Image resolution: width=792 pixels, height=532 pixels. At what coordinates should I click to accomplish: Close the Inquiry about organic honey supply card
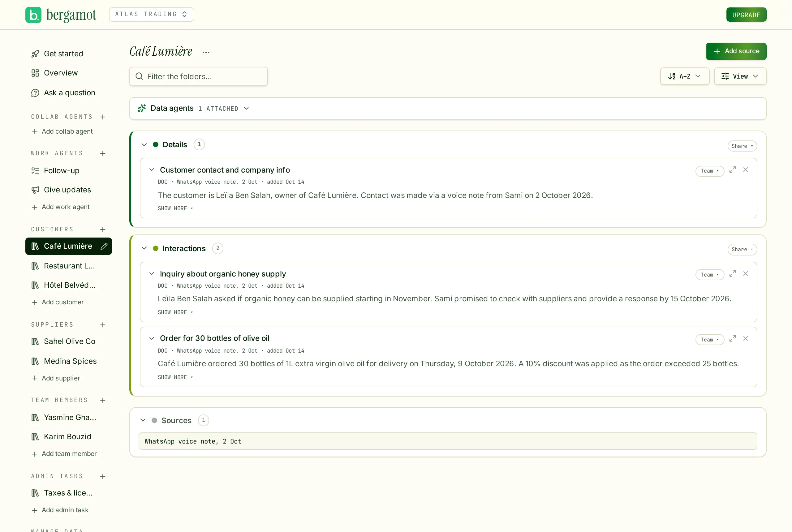tap(746, 273)
